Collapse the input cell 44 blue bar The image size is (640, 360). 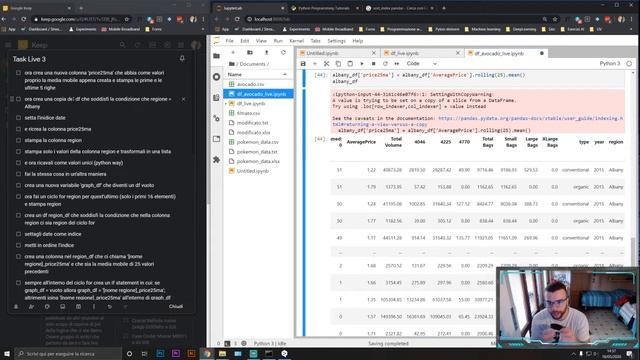[304, 78]
